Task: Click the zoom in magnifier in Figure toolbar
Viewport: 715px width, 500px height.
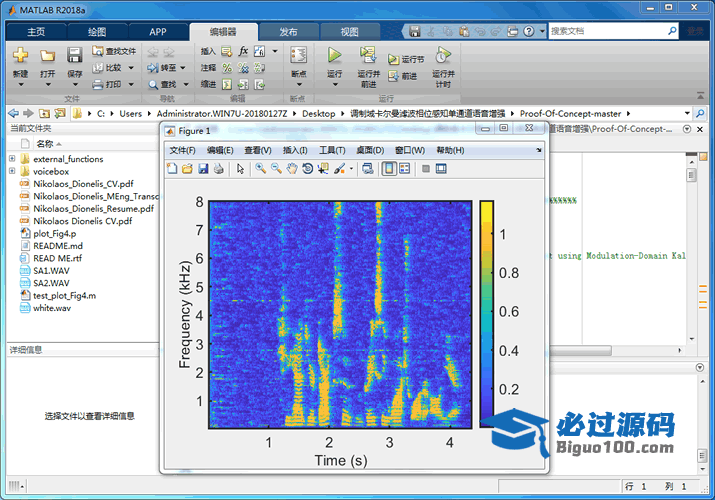Action: [260, 169]
